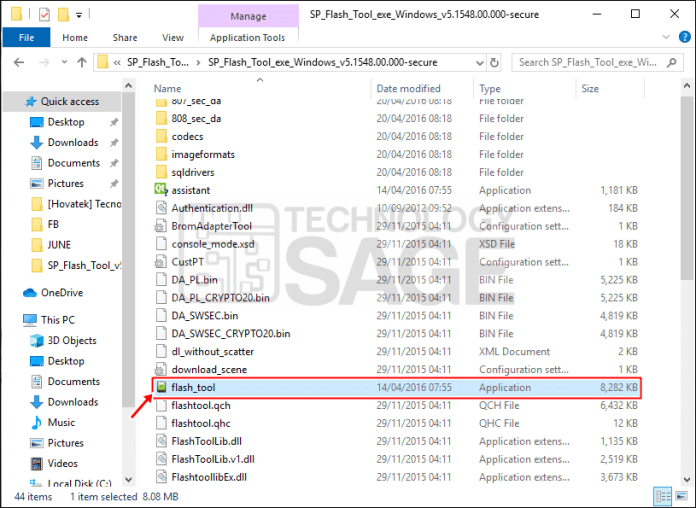Image resolution: width=696 pixels, height=508 pixels.
Task: Open the JUNE folder in Quick access
Action: (x=59, y=245)
